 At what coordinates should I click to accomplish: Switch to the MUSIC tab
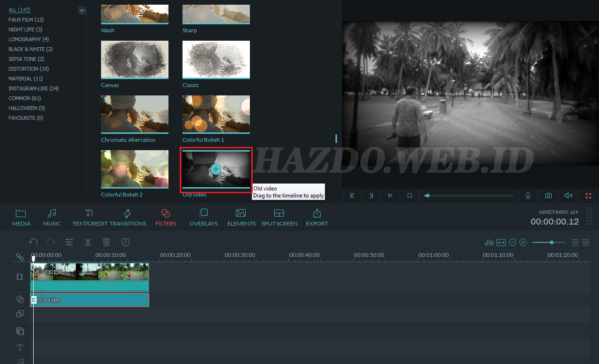52,218
